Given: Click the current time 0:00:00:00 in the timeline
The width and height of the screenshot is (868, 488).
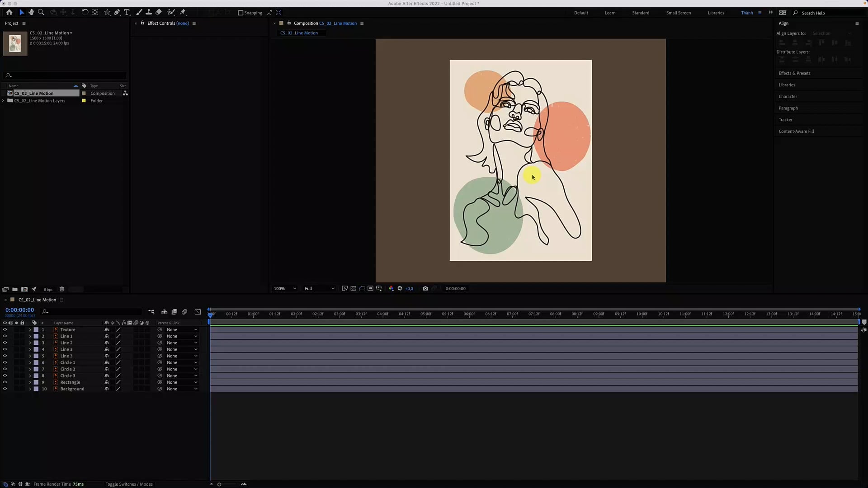Looking at the screenshot, I should click(19, 310).
